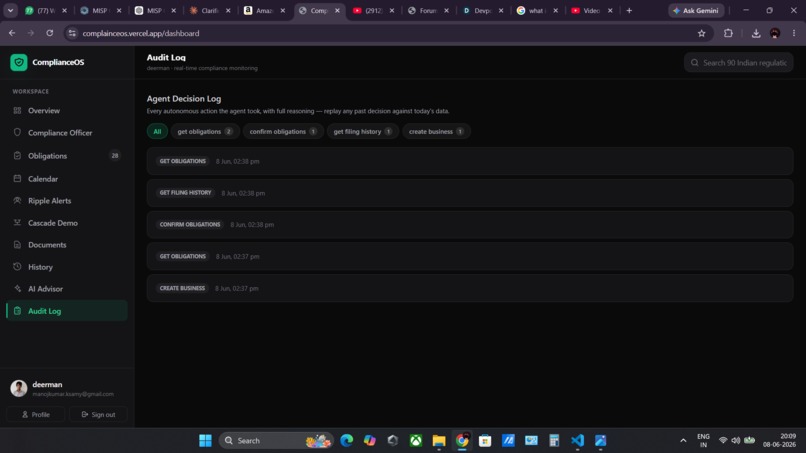Click the taskbar clock and date

pos(780,441)
